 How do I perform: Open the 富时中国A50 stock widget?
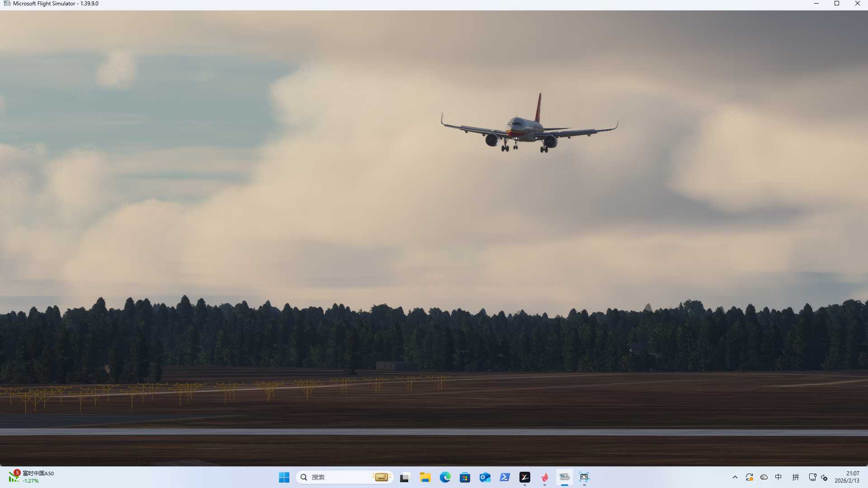(x=32, y=477)
